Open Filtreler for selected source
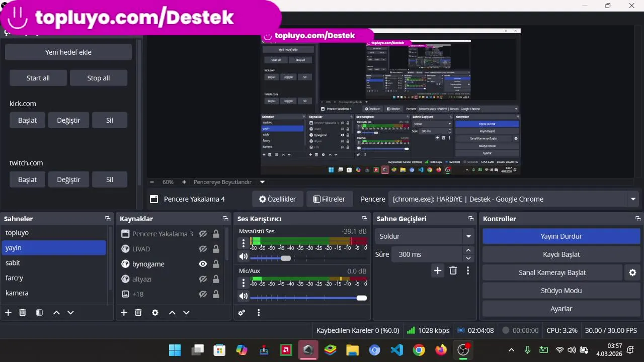The image size is (644, 362). (x=330, y=199)
